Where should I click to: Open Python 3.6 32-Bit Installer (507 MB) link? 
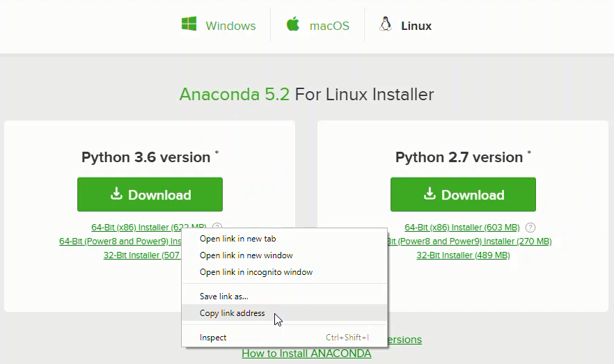(141, 255)
